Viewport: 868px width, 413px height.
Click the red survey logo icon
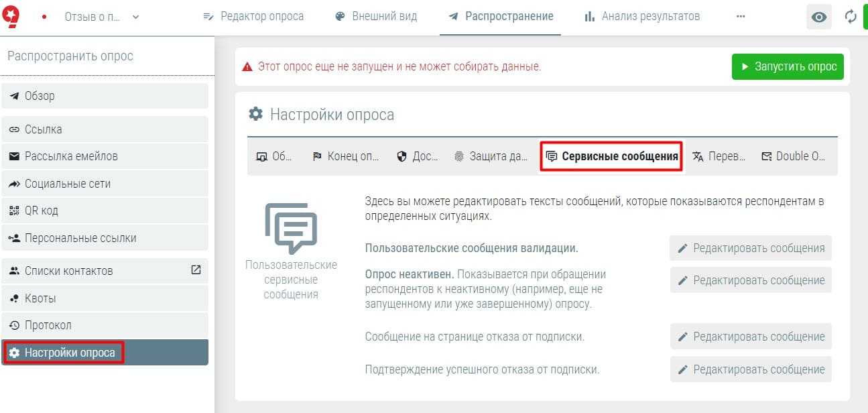click(x=11, y=16)
